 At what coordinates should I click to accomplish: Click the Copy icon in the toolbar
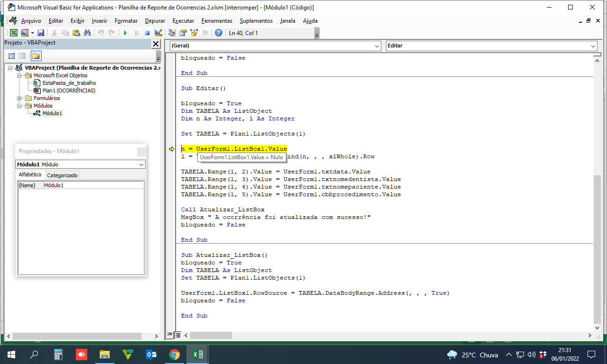click(x=65, y=33)
